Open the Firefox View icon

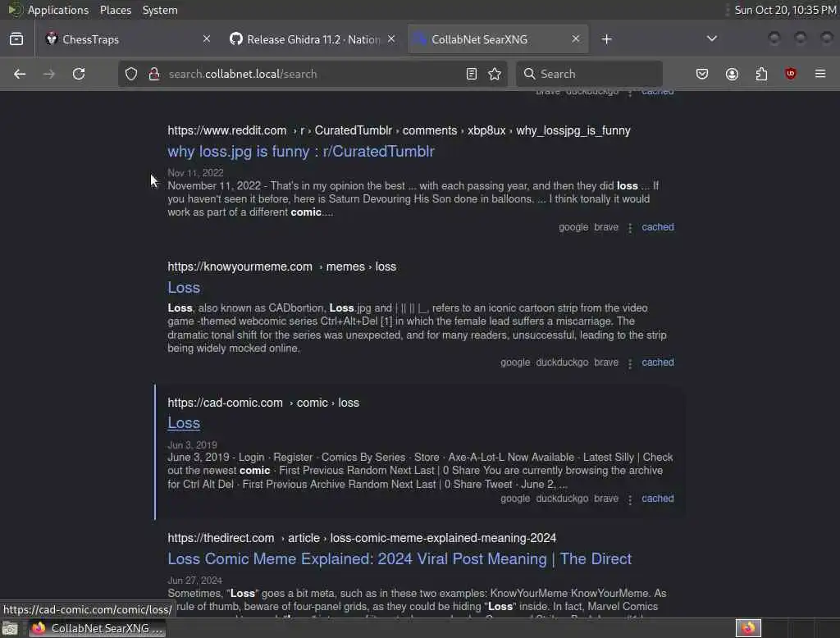(x=16, y=39)
